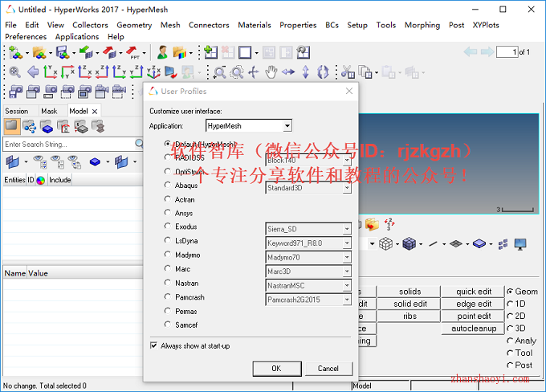The image size is (546, 392).
Task: Open the Sierra_SD Exodus dropdown
Action: tap(347, 229)
